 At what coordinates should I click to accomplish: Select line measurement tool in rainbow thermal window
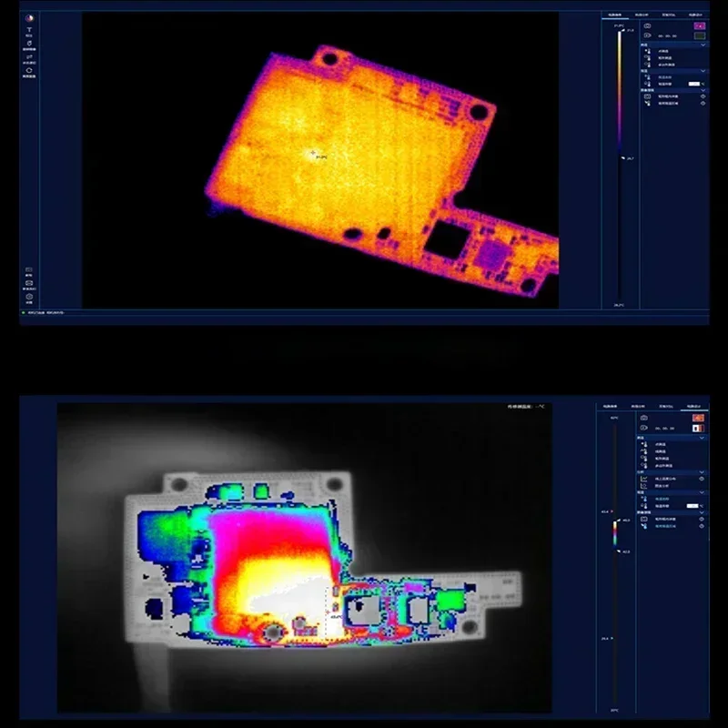point(644,451)
